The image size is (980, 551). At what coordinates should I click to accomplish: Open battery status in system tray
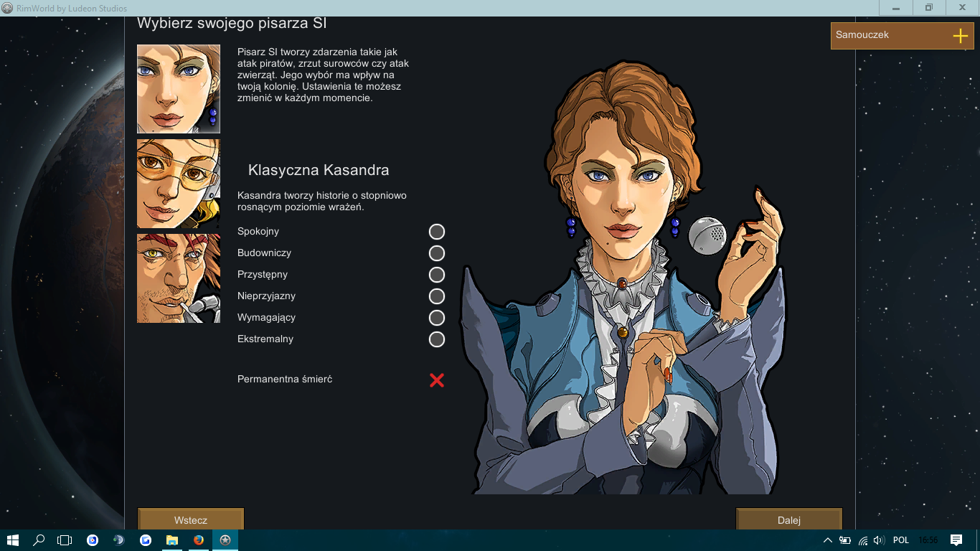point(845,540)
